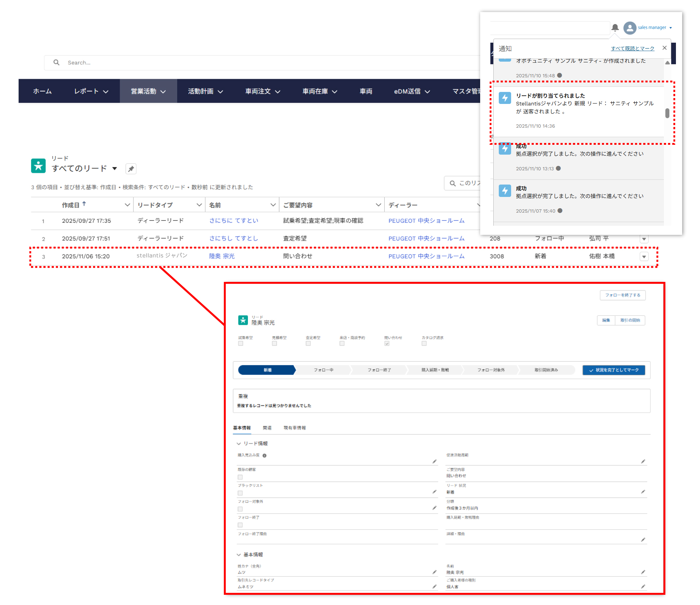700x605 pixels.
Task: Select the フォロー中 stage in path bar
Action: click(x=323, y=370)
